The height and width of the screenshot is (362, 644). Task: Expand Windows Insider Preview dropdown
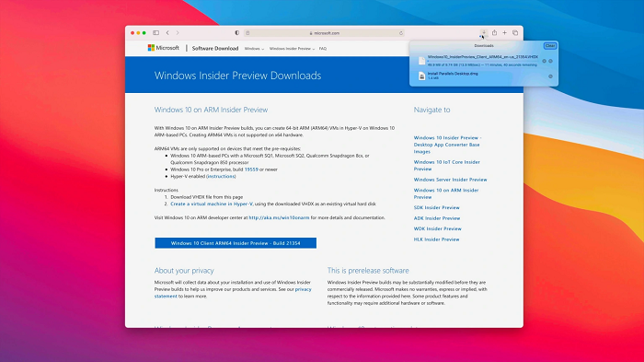[x=292, y=49]
